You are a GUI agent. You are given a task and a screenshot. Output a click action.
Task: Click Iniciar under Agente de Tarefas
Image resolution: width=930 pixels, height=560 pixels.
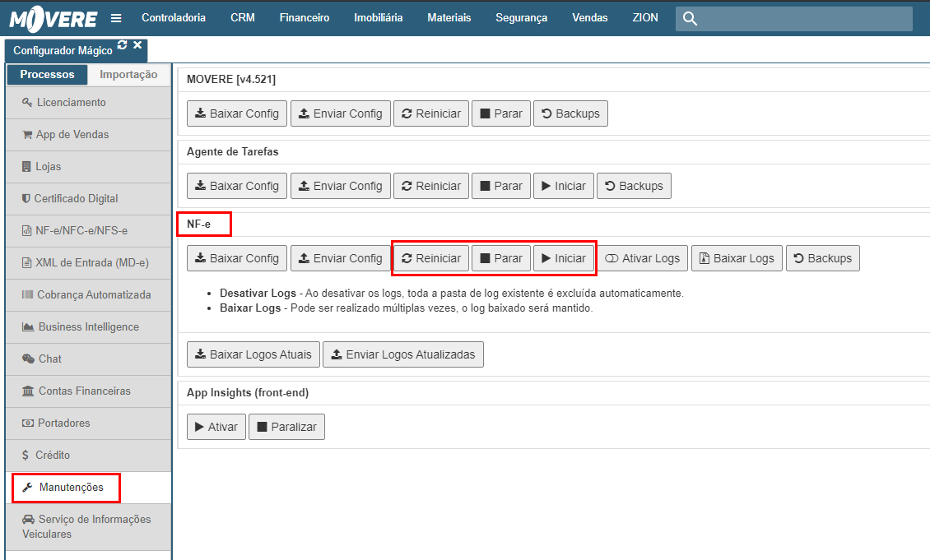[x=564, y=186]
